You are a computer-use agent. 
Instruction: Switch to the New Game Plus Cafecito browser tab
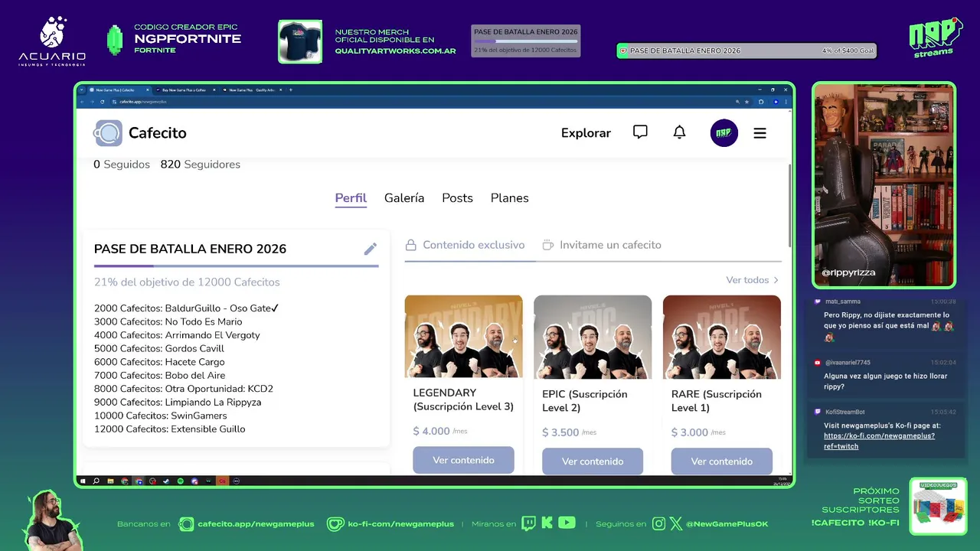(119, 90)
